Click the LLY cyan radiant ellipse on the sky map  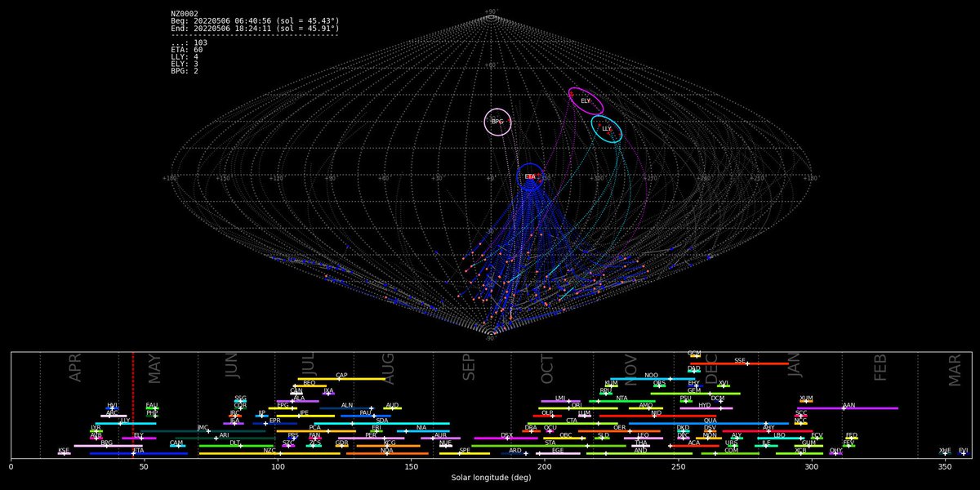point(607,128)
